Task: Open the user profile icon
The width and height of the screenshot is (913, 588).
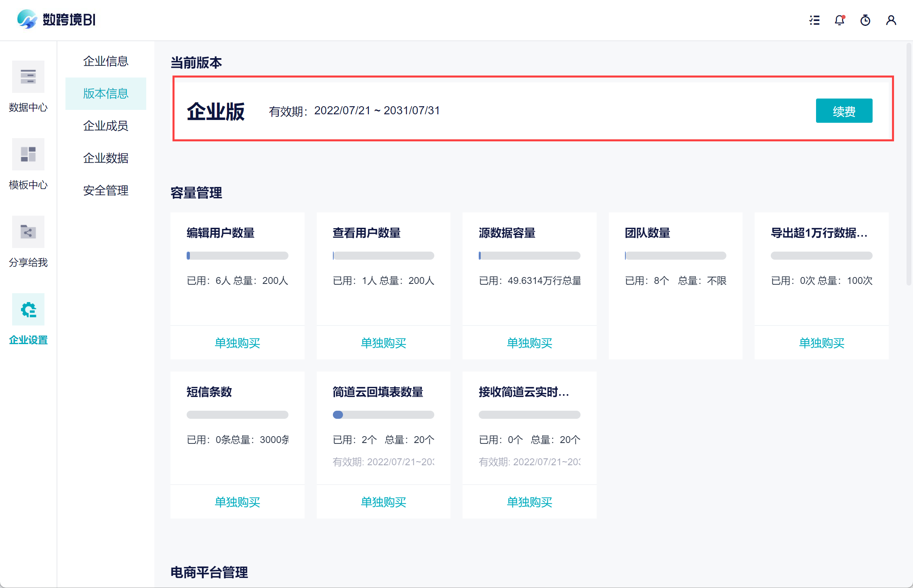Action: pos(891,20)
